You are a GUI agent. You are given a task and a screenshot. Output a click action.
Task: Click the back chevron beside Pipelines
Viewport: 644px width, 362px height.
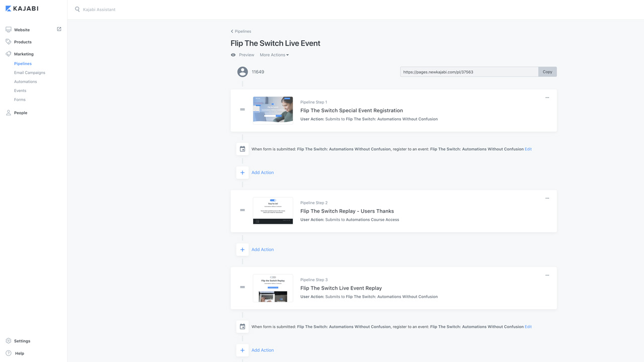click(232, 31)
